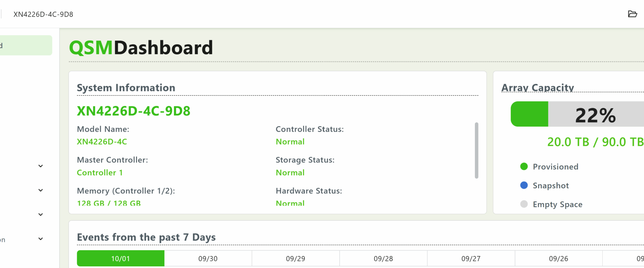Click the open folder icon in top bar
This screenshot has width=644, height=268.
[x=632, y=14]
